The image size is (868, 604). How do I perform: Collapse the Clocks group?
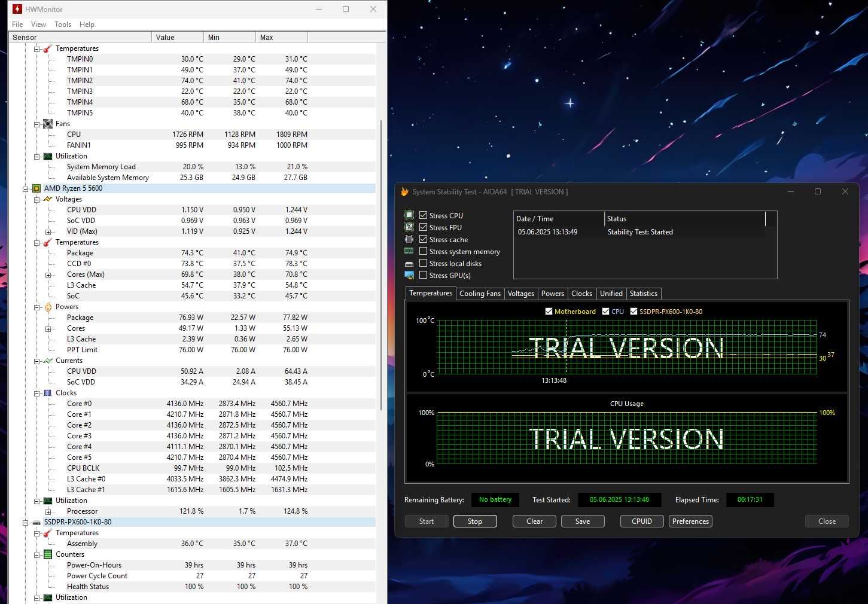[x=36, y=393]
